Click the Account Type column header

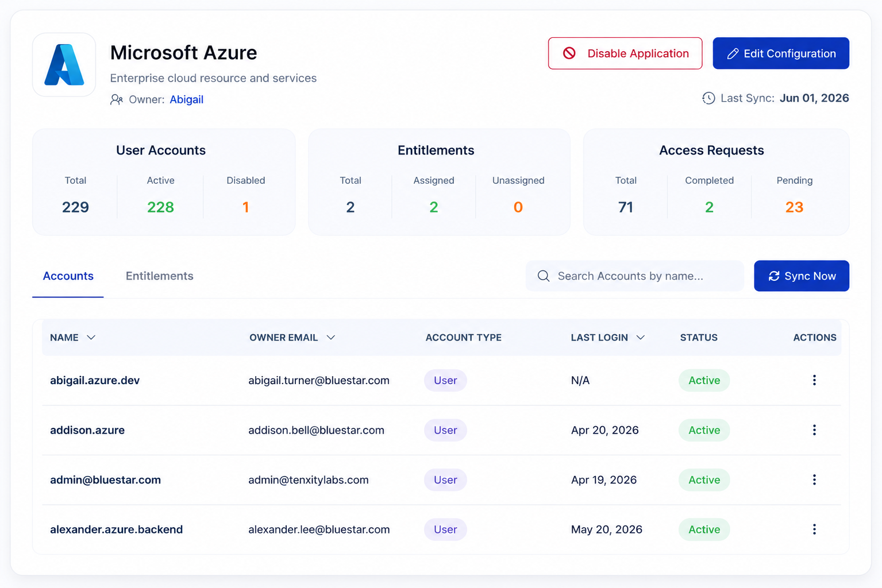pyautogui.click(x=464, y=338)
